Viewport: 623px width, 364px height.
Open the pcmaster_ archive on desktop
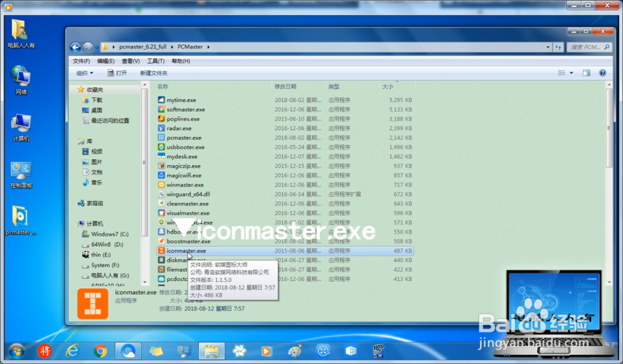[x=21, y=221]
